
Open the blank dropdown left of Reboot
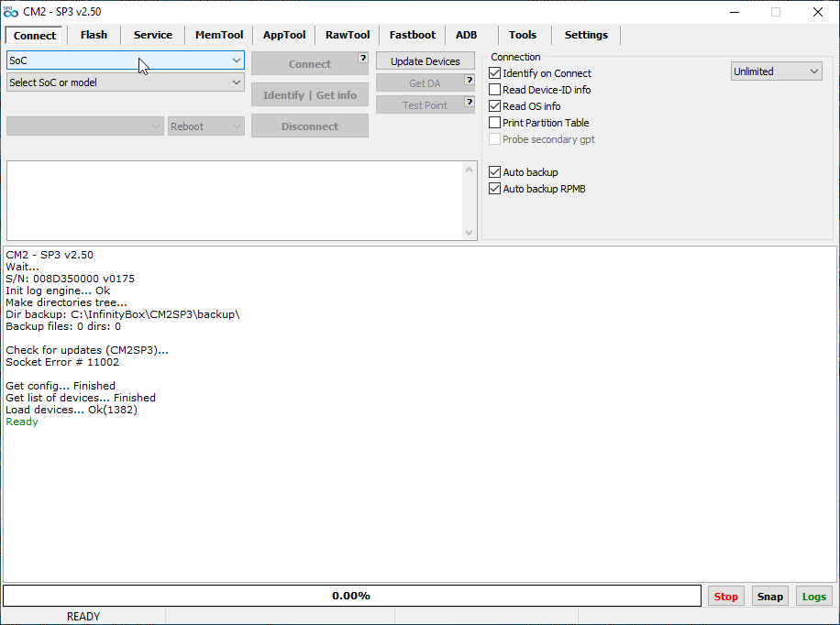coord(85,126)
